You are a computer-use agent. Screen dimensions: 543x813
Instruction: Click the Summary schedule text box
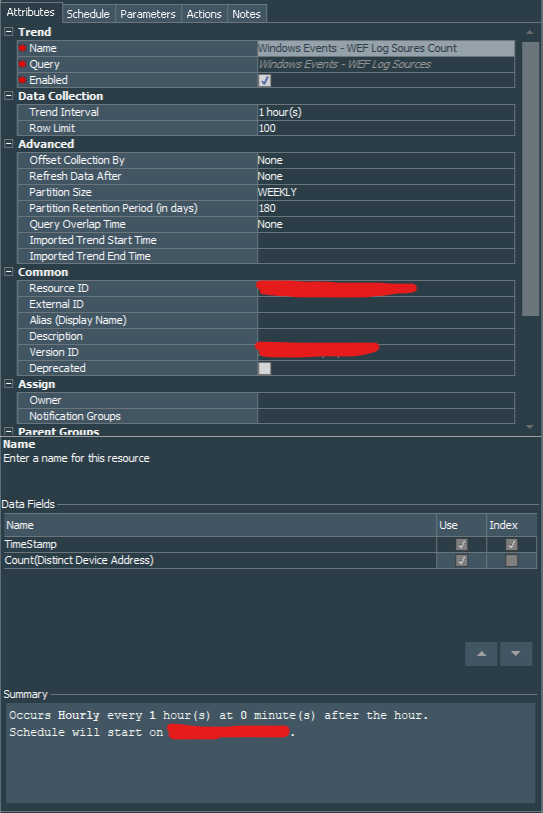[x=270, y=753]
